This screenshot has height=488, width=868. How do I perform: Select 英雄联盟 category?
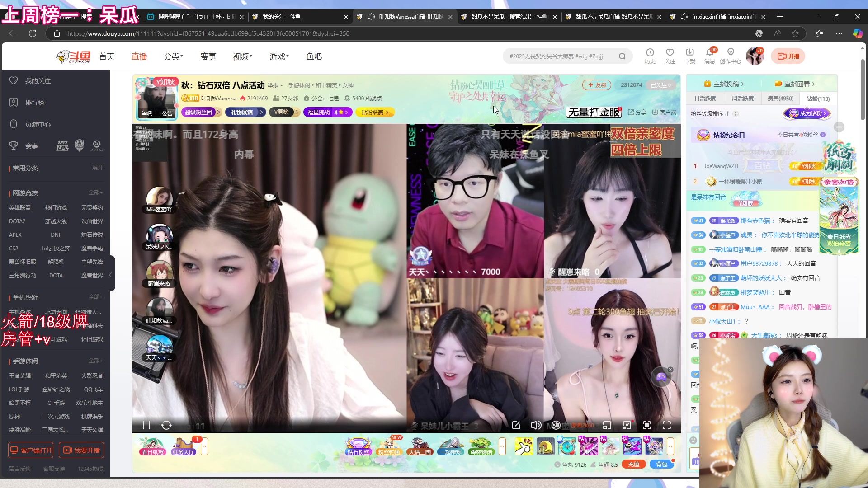coord(20,208)
